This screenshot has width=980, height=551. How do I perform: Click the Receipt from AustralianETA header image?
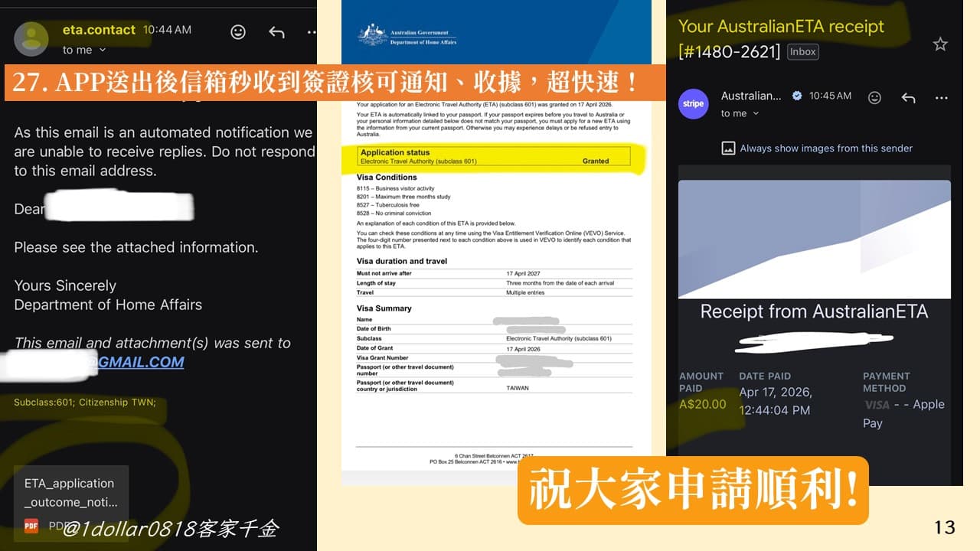814,239
